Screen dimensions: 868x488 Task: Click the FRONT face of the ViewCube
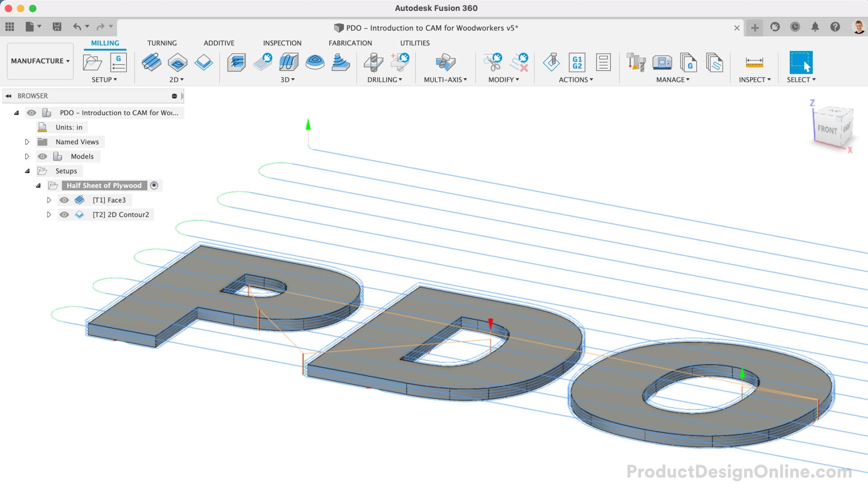(827, 129)
